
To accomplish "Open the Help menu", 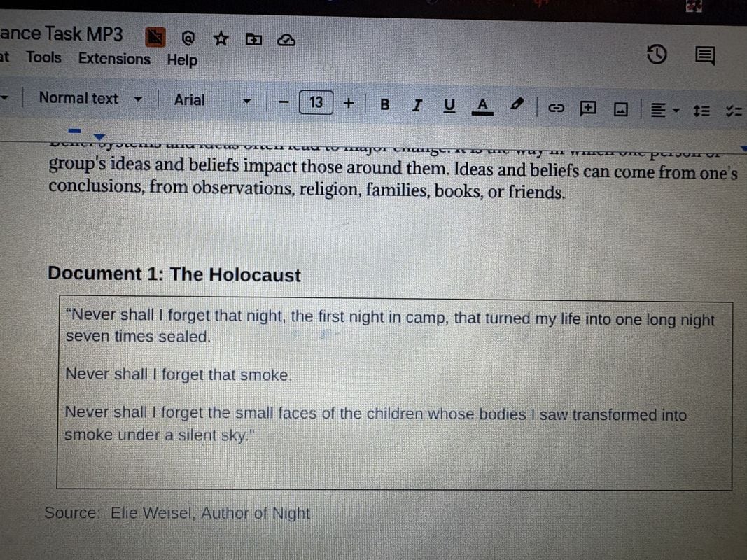I will click(182, 60).
